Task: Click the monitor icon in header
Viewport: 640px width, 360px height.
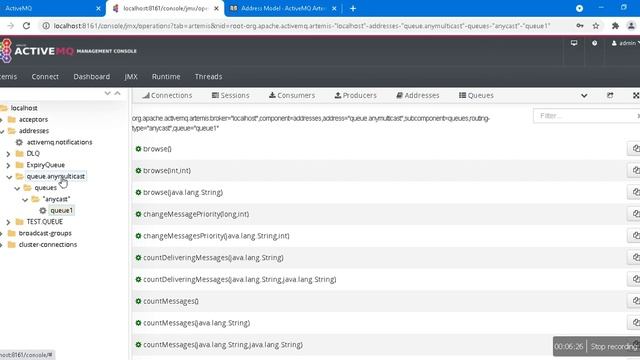Action: [574, 43]
